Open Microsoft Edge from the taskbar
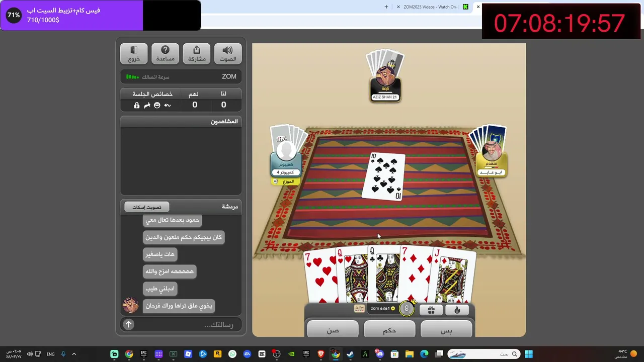Screen dimensions: 644x362 point(424,354)
